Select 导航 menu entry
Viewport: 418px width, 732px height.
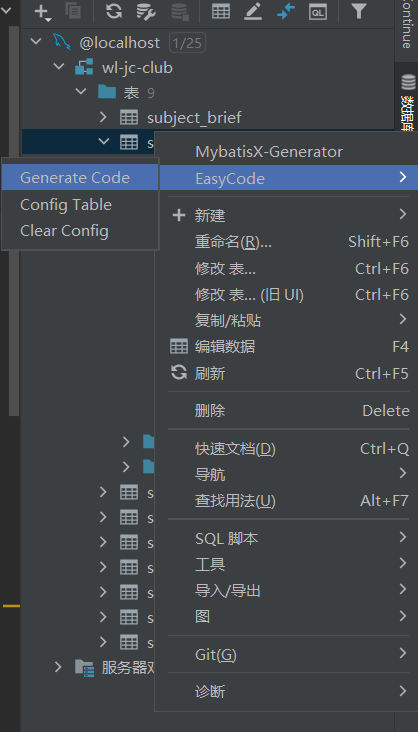click(288, 475)
